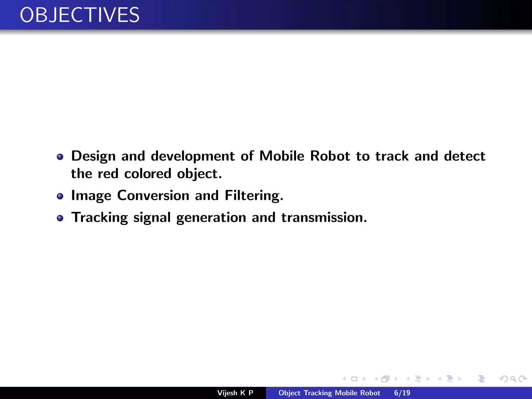Click the slide rectangle navigation icon
The image size is (532, 399).
point(354,379)
